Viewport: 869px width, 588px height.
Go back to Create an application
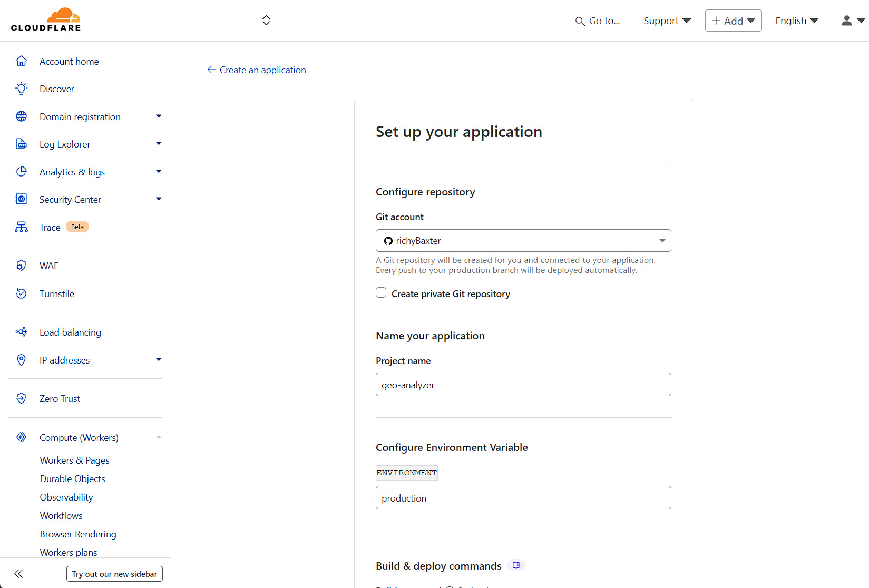pos(257,70)
